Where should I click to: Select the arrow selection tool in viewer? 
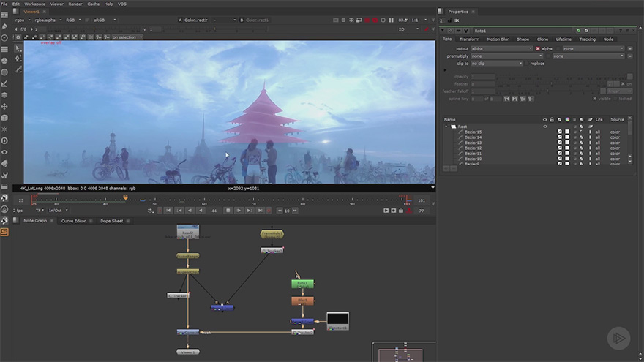(18, 48)
